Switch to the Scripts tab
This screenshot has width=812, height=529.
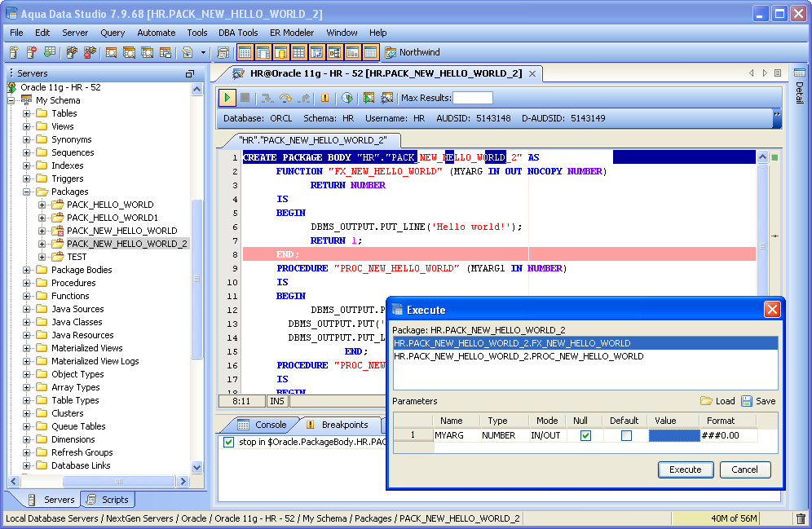108,500
